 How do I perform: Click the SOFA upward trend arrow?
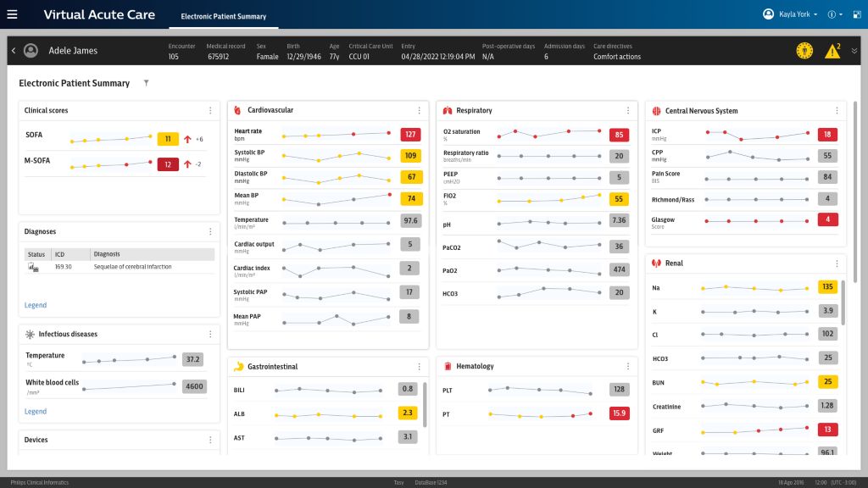[187, 139]
